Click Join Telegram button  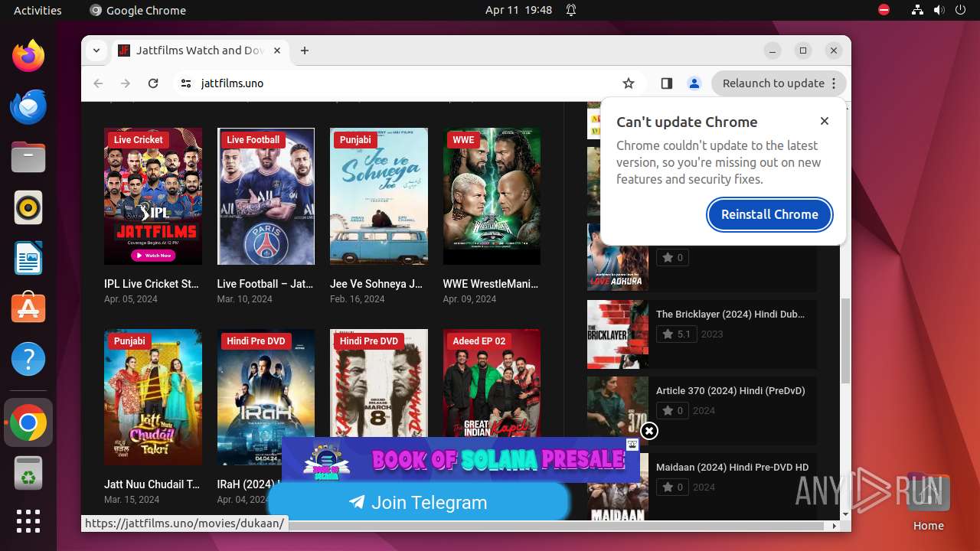pyautogui.click(x=419, y=502)
